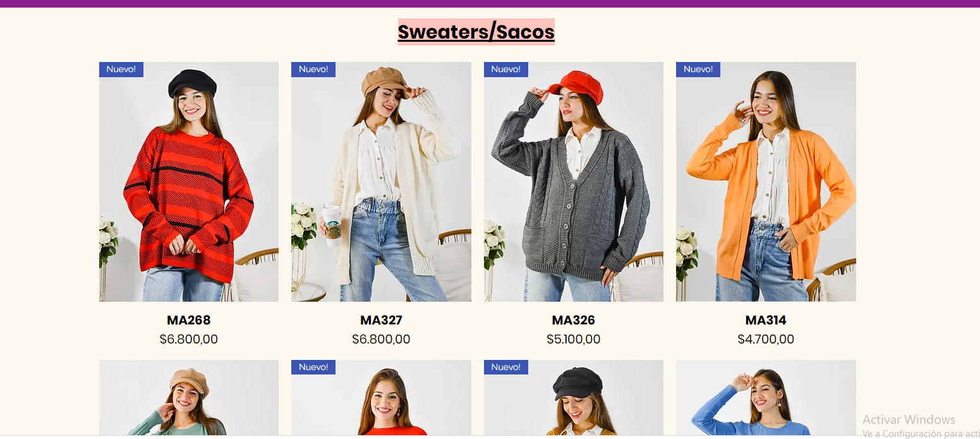The image size is (980, 439).
Task: Click the Nuevo! badge on MA327
Action: [x=313, y=70]
